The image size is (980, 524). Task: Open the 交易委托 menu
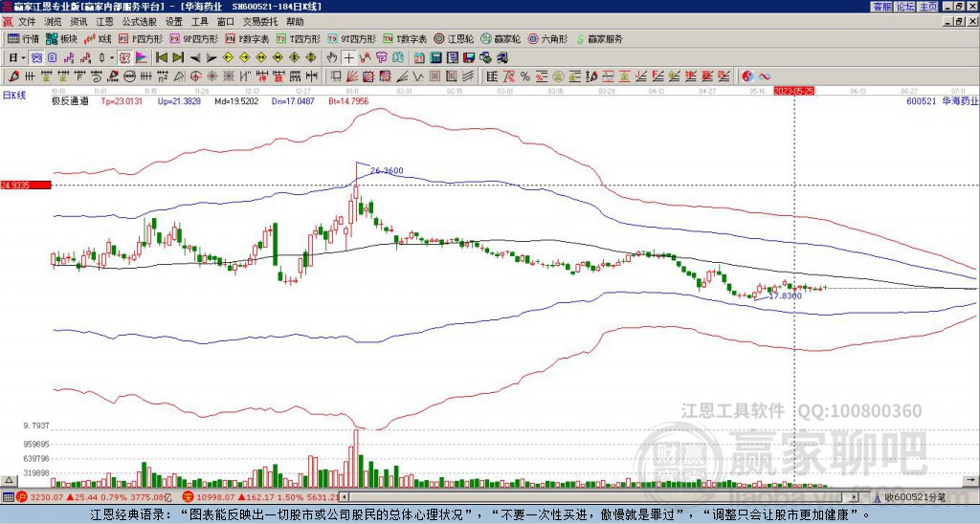point(260,22)
